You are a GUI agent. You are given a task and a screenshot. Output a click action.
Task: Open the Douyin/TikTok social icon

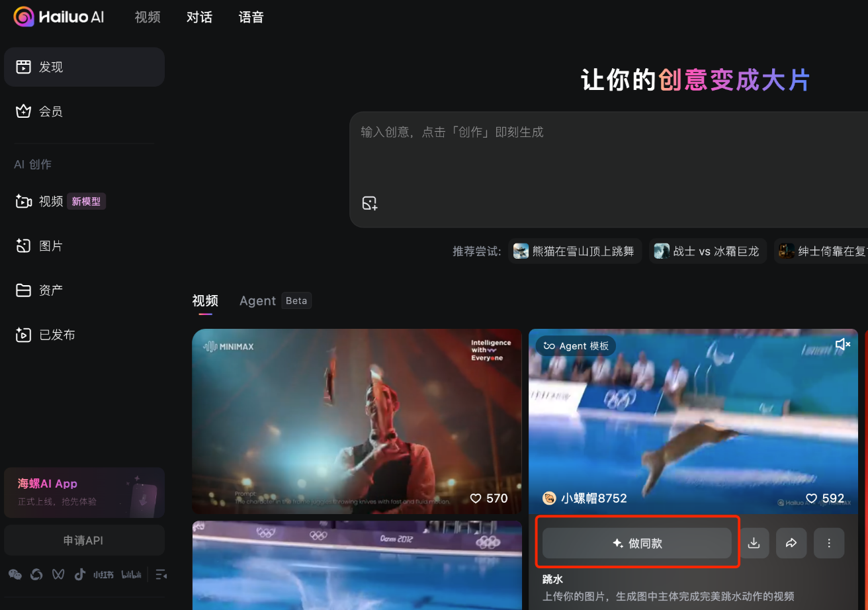tap(80, 574)
